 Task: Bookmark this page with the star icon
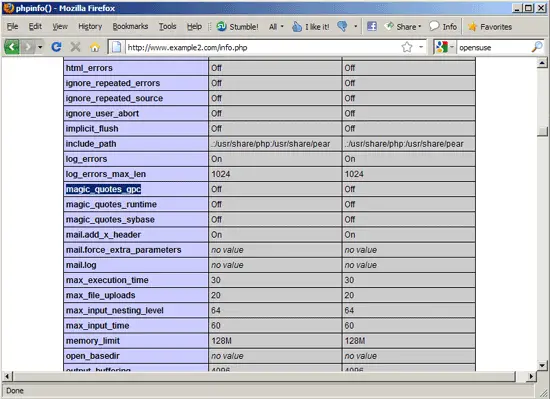(x=407, y=47)
